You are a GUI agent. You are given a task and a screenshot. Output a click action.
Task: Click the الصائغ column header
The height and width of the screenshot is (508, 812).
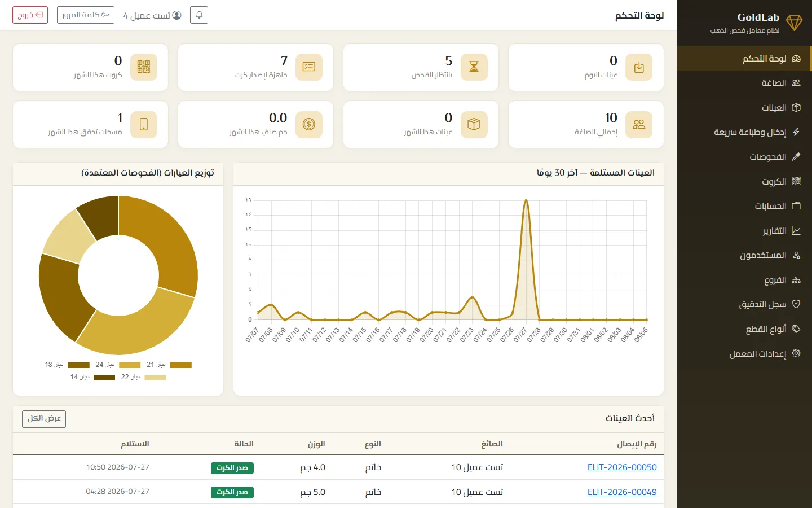pos(492,444)
